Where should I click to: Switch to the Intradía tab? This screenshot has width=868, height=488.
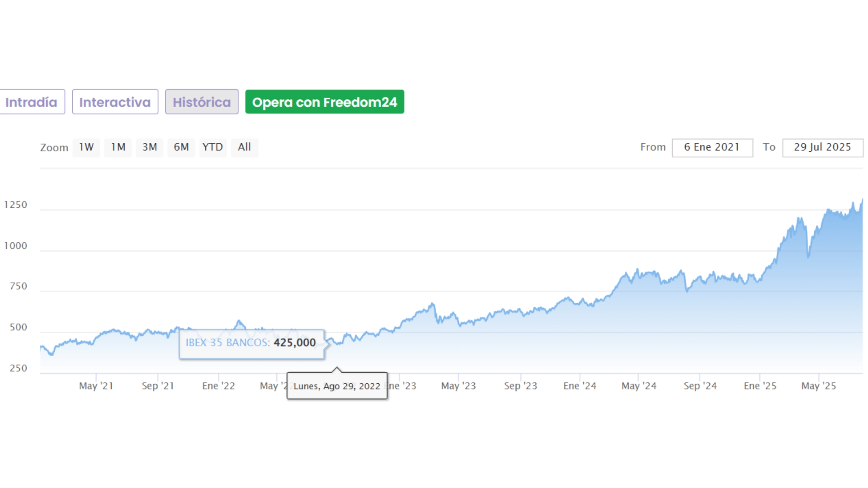point(31,102)
